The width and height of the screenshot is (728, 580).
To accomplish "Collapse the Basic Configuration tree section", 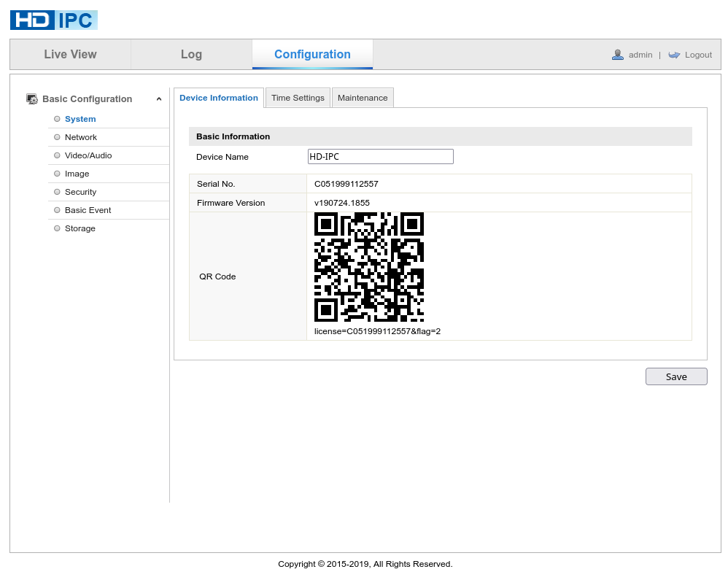I will (x=159, y=98).
